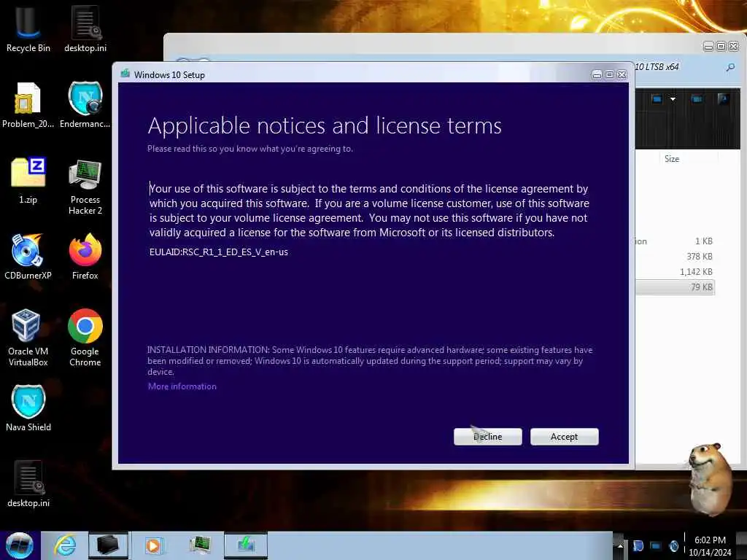Screen dimensions: 747x560
Task: Select the Problem_20... file on desktop
Action: pyautogui.click(x=28, y=105)
